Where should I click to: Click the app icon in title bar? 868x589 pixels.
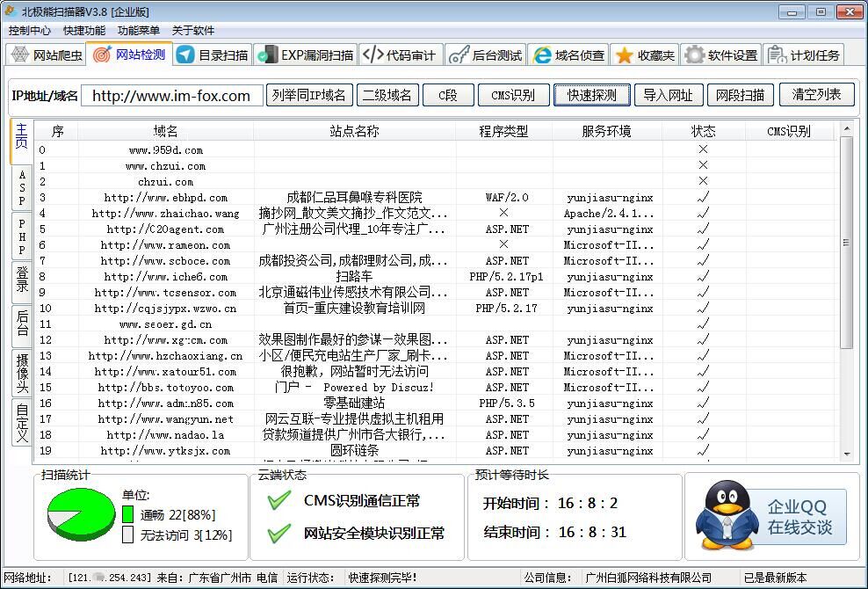coord(10,11)
